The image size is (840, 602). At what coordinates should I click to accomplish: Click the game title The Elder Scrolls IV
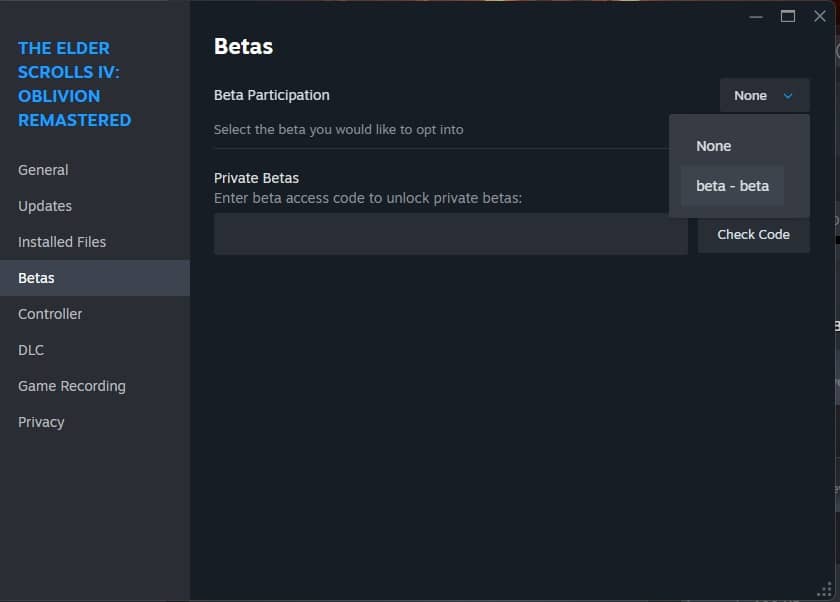(74, 84)
